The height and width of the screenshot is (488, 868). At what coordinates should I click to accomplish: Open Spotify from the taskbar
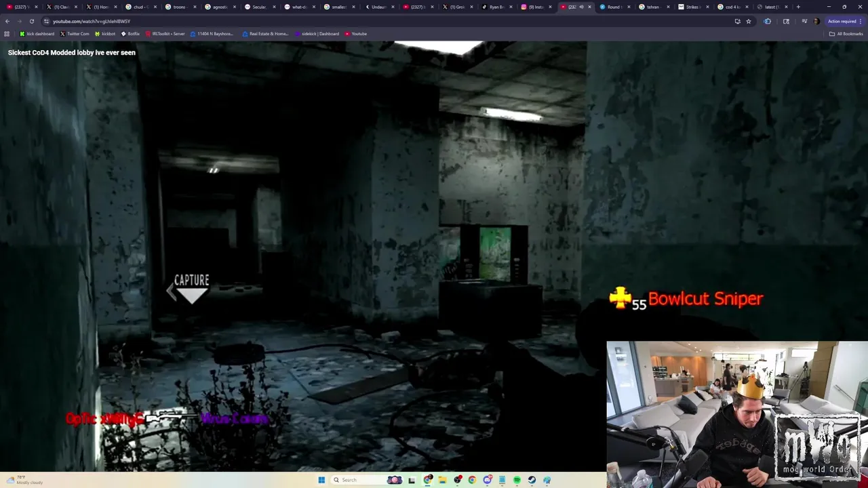pos(517,480)
